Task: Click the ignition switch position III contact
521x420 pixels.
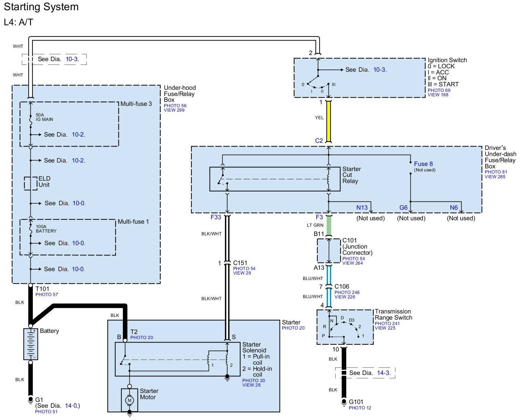Action: click(x=328, y=84)
